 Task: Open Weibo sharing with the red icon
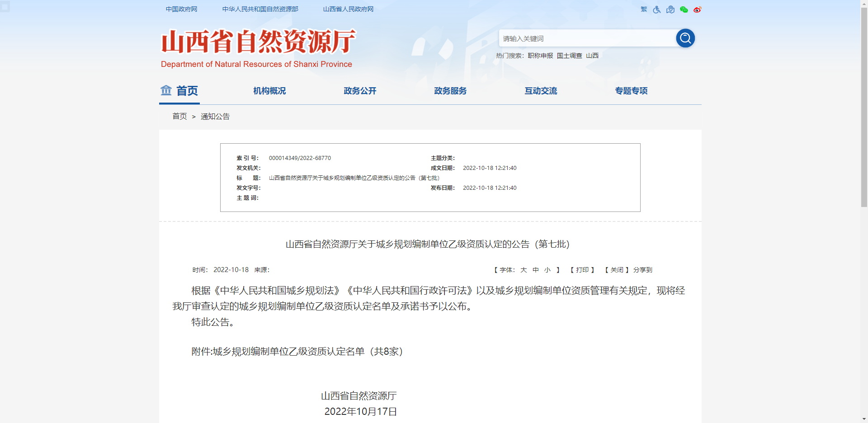click(697, 9)
